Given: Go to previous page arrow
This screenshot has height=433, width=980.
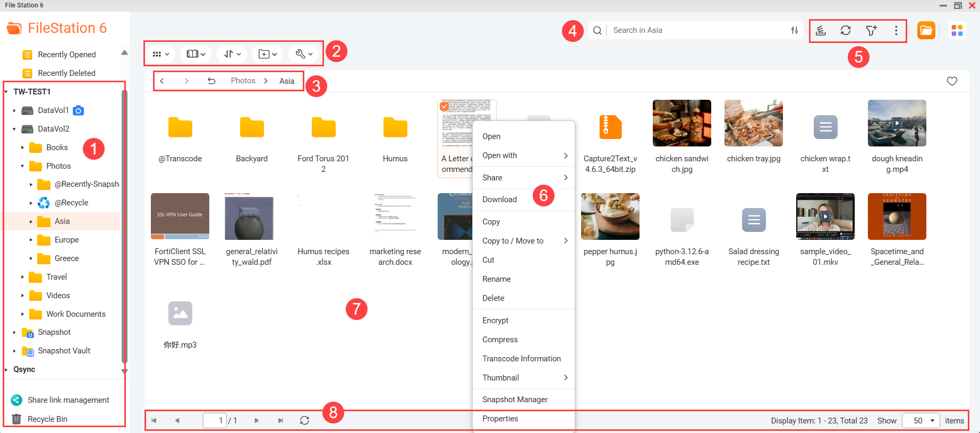Looking at the screenshot, I should tap(177, 420).
